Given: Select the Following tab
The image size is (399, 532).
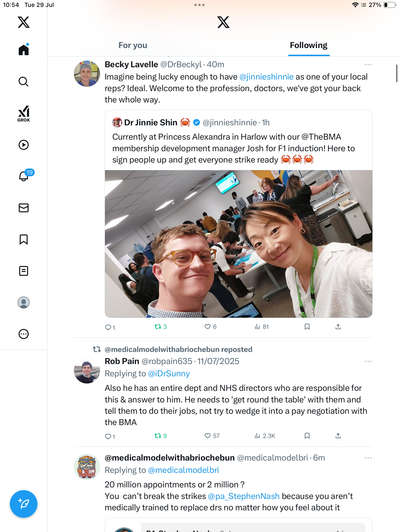Looking at the screenshot, I should point(309,45).
